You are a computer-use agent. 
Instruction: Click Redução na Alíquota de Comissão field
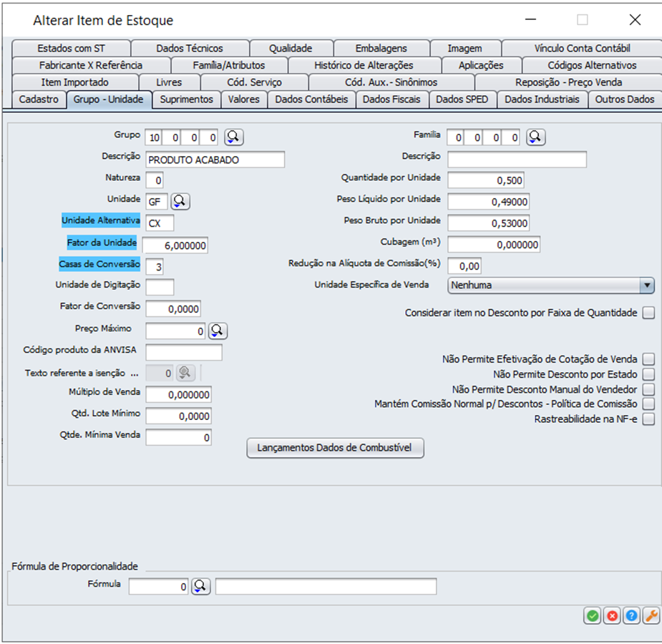(464, 266)
